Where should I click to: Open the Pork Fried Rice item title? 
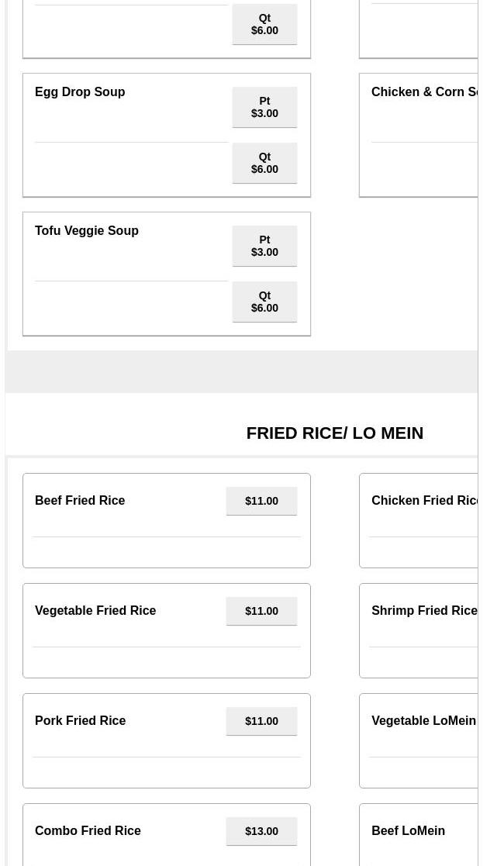coord(80,720)
